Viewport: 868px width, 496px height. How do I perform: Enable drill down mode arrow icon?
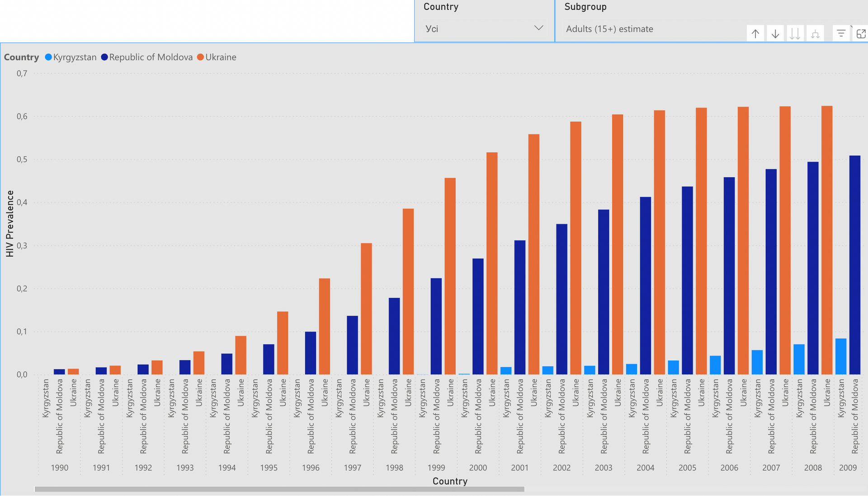coord(775,33)
